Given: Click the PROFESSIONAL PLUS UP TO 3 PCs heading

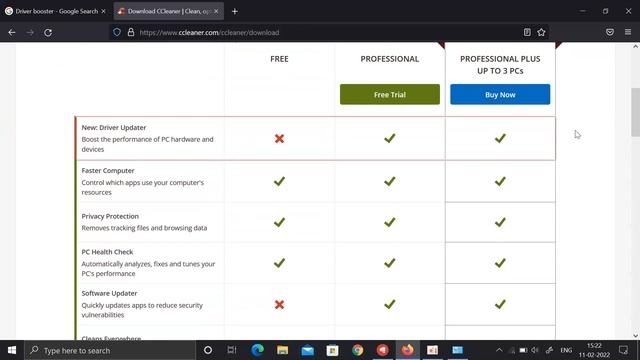Looking at the screenshot, I should [500, 64].
